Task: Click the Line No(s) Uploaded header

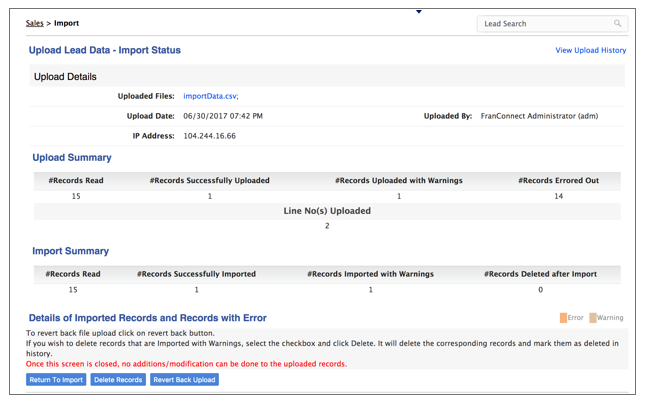Action: 327,211
